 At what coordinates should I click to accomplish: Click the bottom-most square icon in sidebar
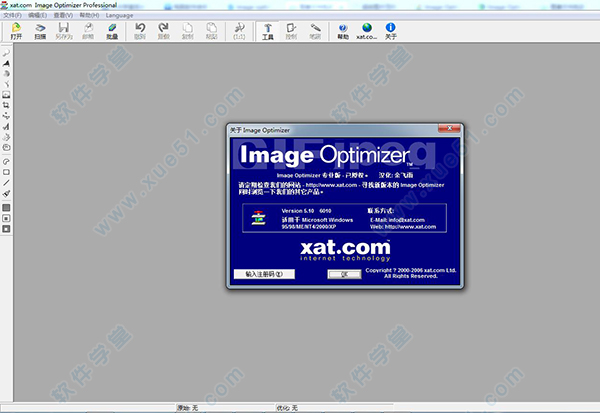point(6,229)
